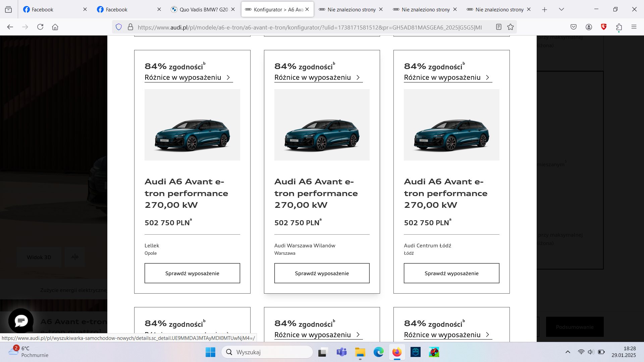Click the tracking protection shield icon
The image size is (644, 362).
click(119, 27)
